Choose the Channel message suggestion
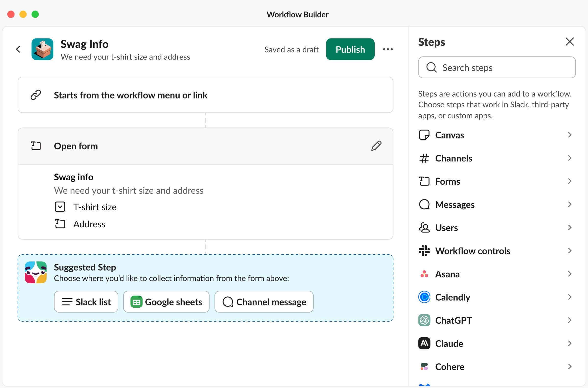 pyautogui.click(x=264, y=302)
